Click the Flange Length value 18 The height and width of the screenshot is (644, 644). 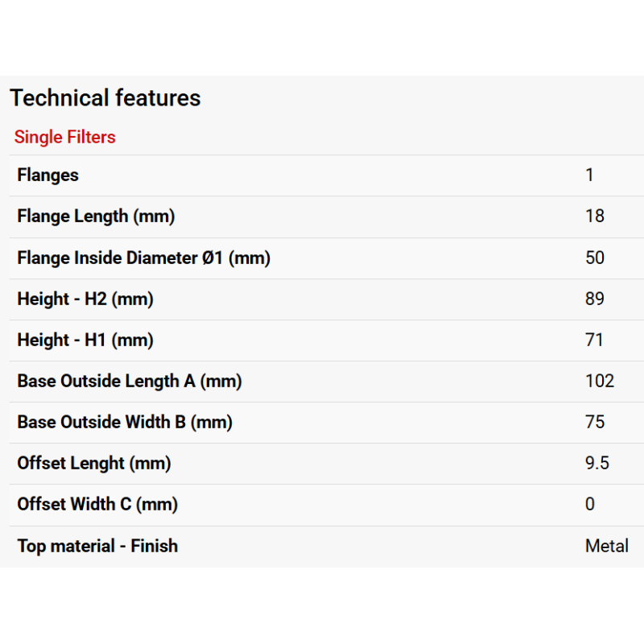595,216
